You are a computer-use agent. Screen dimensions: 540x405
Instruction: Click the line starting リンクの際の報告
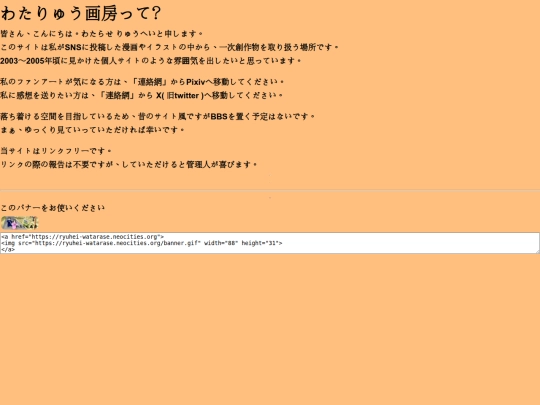pos(129,165)
